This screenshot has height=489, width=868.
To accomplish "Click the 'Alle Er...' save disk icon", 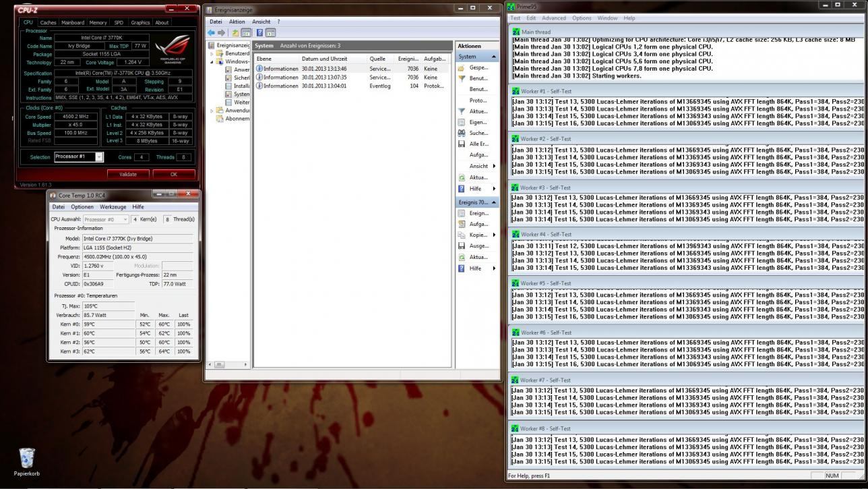I will [462, 144].
